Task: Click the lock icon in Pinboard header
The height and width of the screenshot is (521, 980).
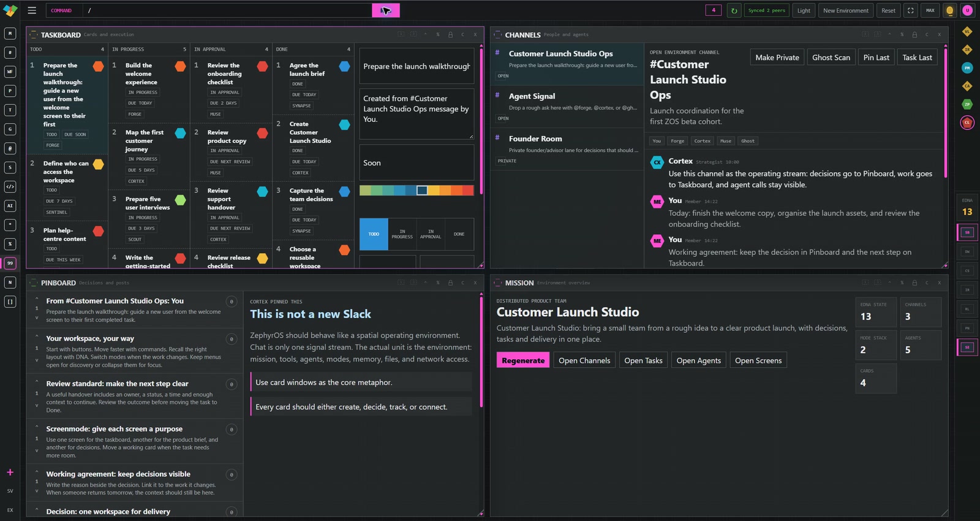Action: [x=450, y=283]
